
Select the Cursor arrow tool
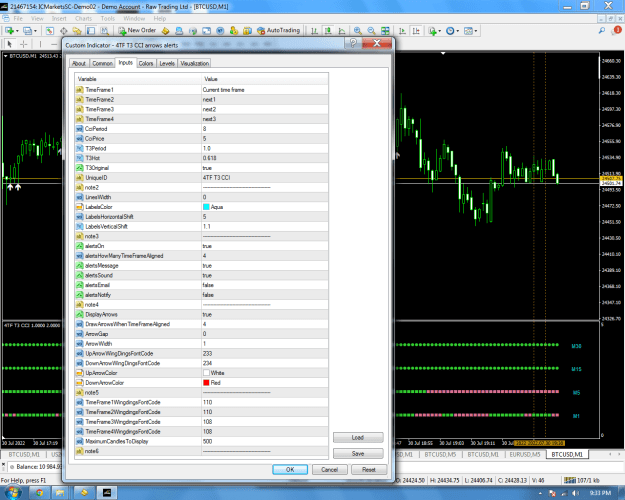10,44
